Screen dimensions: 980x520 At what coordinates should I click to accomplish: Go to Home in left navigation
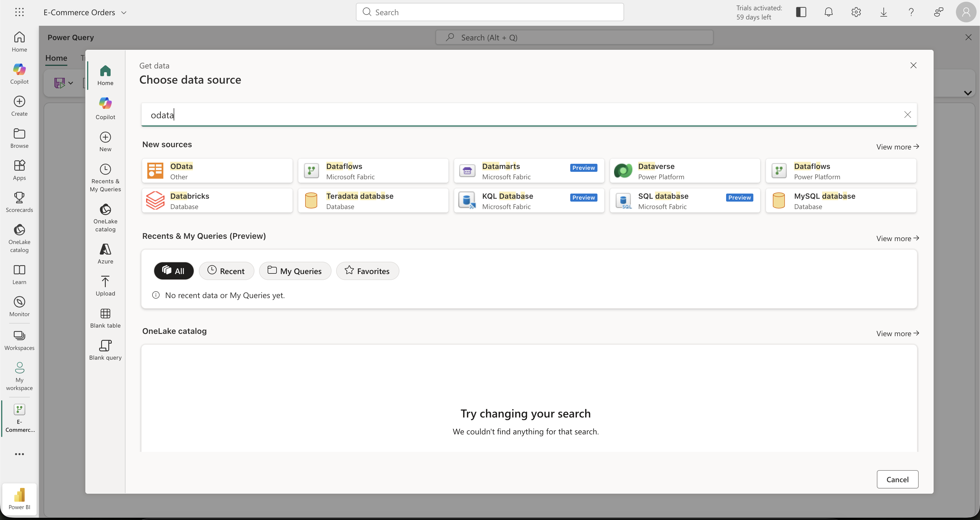pos(19,42)
